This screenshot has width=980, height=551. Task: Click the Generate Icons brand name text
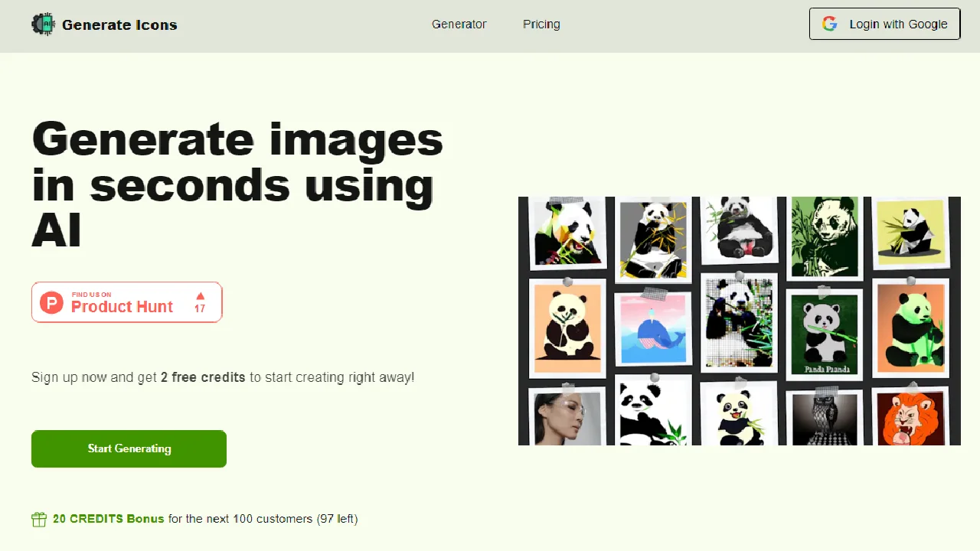point(119,24)
